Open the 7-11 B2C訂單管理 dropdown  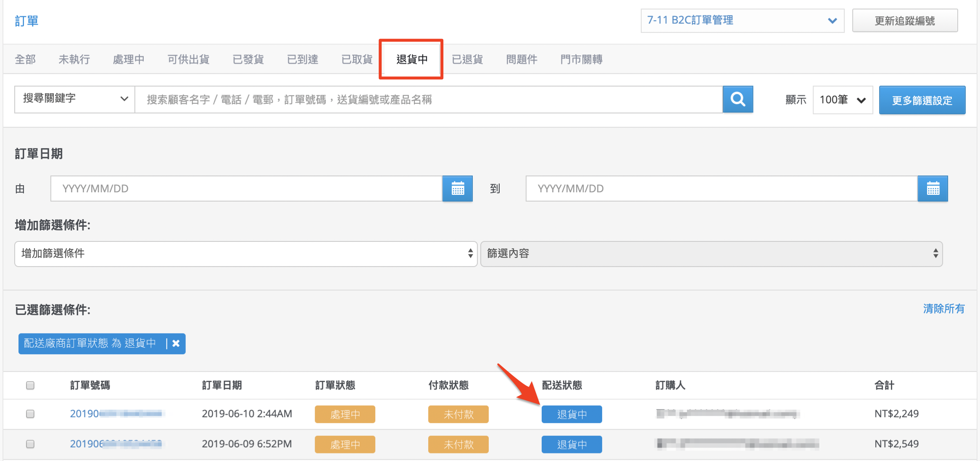[742, 21]
